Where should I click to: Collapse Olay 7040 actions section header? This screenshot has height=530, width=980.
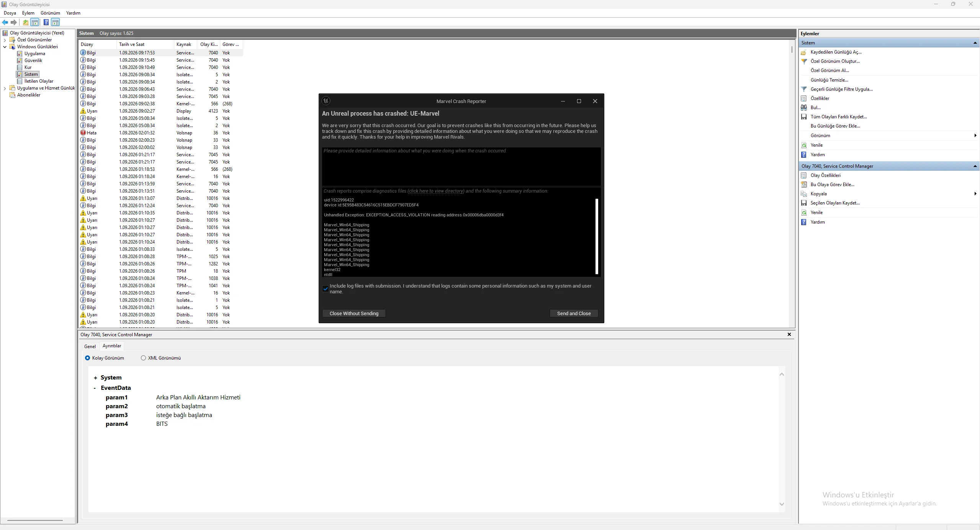coord(975,166)
